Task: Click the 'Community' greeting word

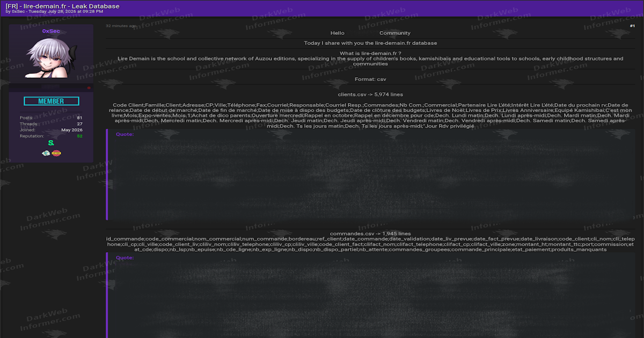Action: click(x=395, y=33)
